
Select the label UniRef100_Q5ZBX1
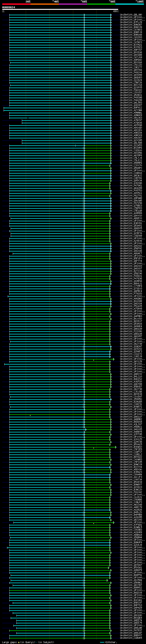point(131,95)
